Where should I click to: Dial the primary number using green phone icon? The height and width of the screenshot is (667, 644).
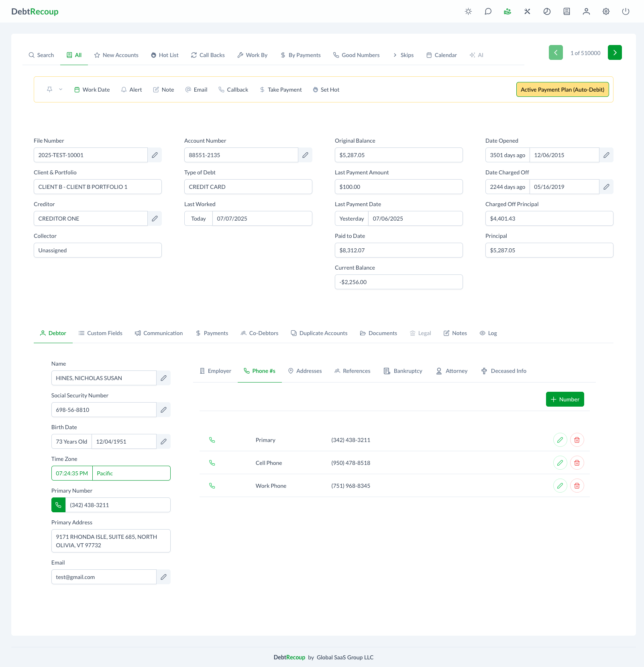[59, 505]
